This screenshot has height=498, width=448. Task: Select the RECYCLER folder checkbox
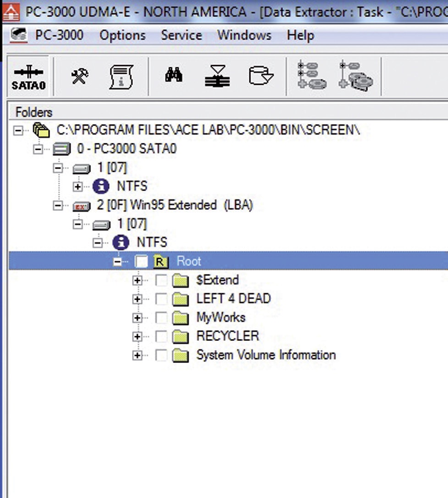(x=161, y=337)
